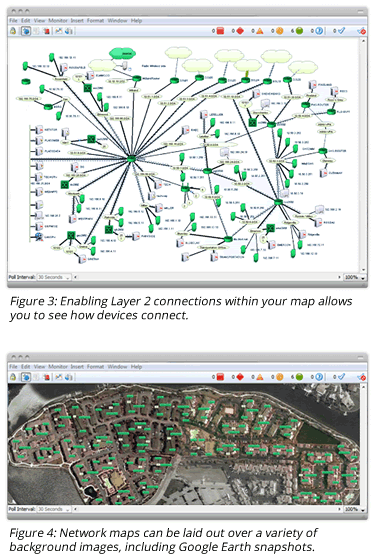Click green circle OK status icon in top window
375x559 pixels.
(x=299, y=31)
